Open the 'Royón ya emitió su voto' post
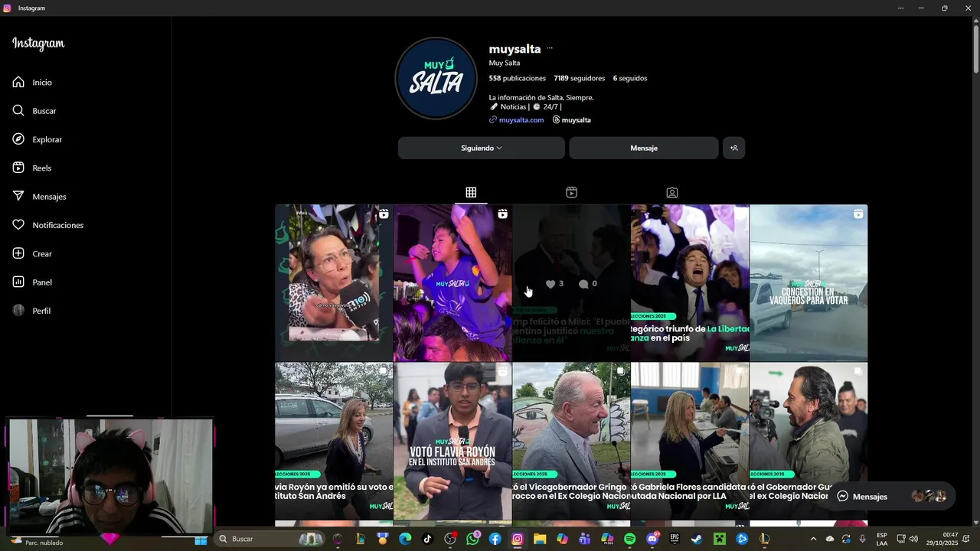Image resolution: width=980 pixels, height=551 pixels. [x=334, y=441]
